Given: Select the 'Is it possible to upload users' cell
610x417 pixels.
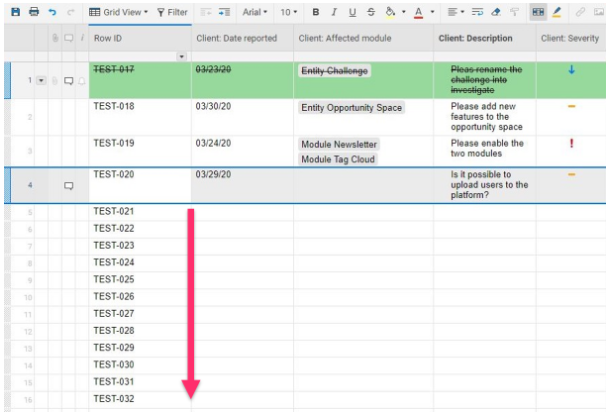Looking at the screenshot, I should click(x=485, y=185).
